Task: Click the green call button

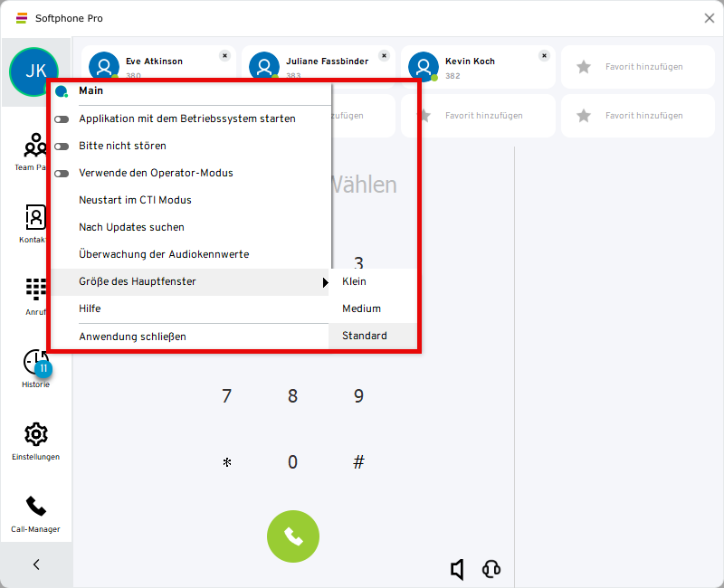Action: tap(292, 536)
